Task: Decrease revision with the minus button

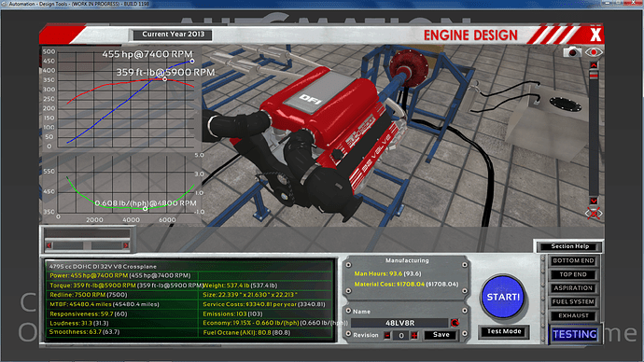Action: [387, 335]
